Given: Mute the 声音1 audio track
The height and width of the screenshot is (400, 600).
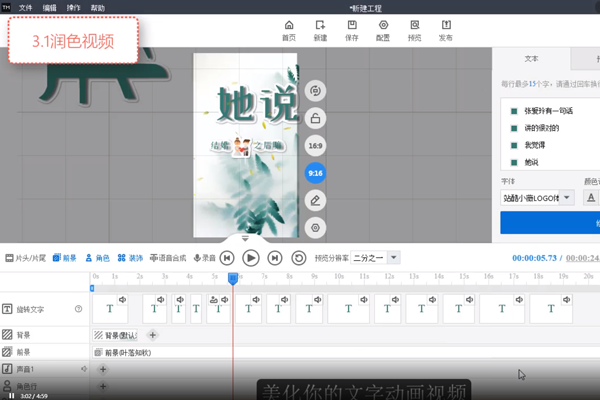Looking at the screenshot, I should coord(84,369).
